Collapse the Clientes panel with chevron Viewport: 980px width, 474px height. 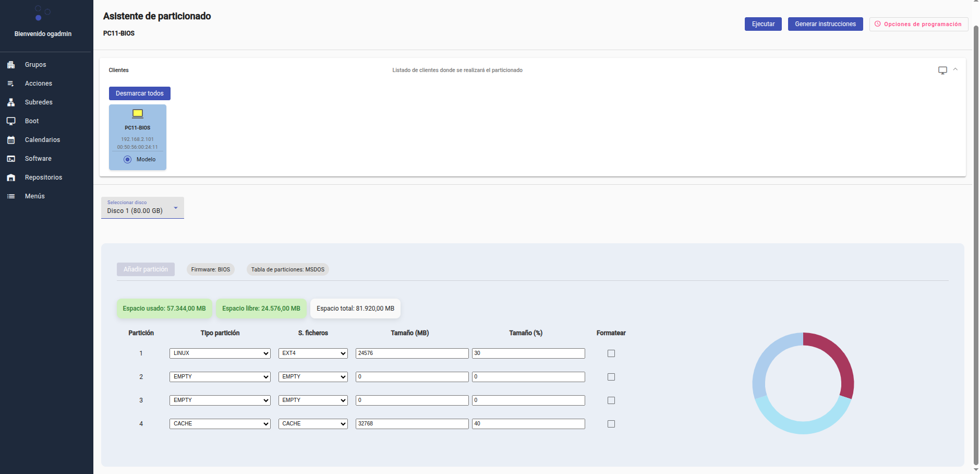tap(955, 69)
